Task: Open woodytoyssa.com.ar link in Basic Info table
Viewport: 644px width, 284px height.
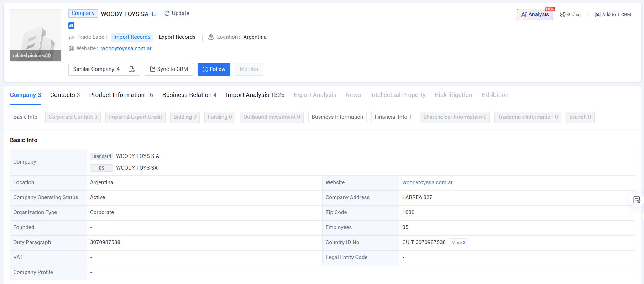Action: pos(428,182)
